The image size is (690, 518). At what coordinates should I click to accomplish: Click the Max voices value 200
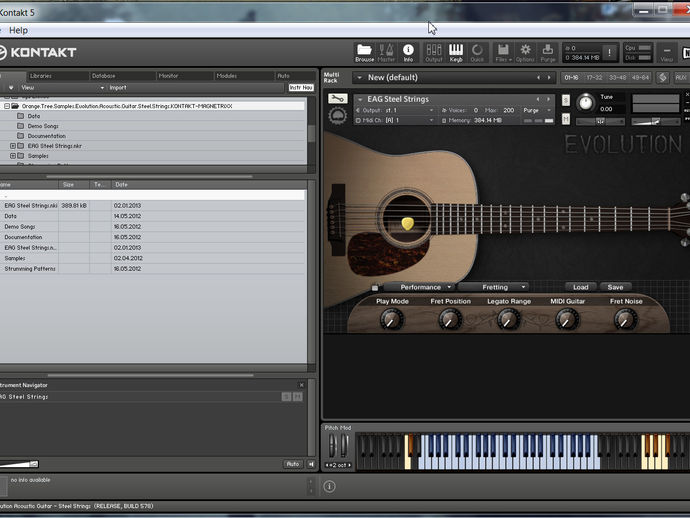(508, 110)
